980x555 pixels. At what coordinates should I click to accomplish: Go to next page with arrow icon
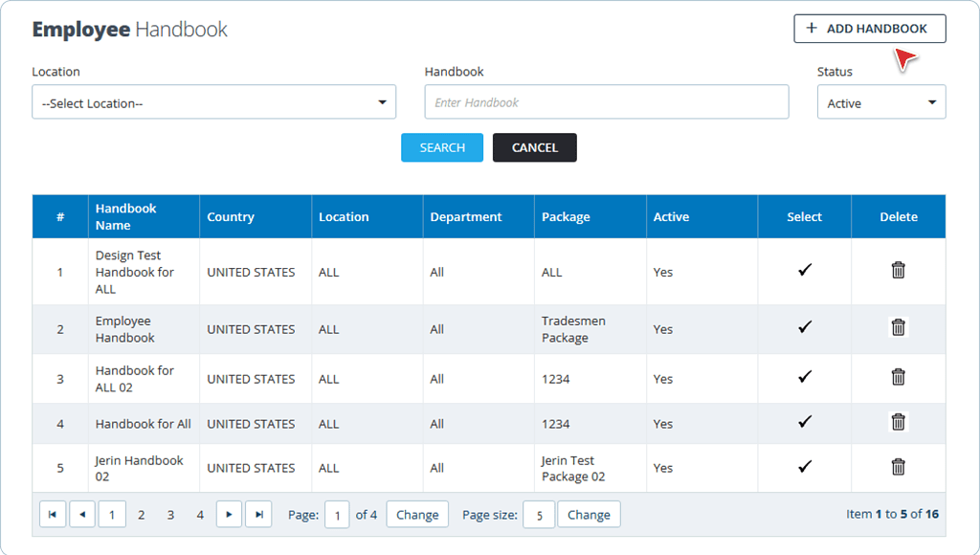[229, 514]
